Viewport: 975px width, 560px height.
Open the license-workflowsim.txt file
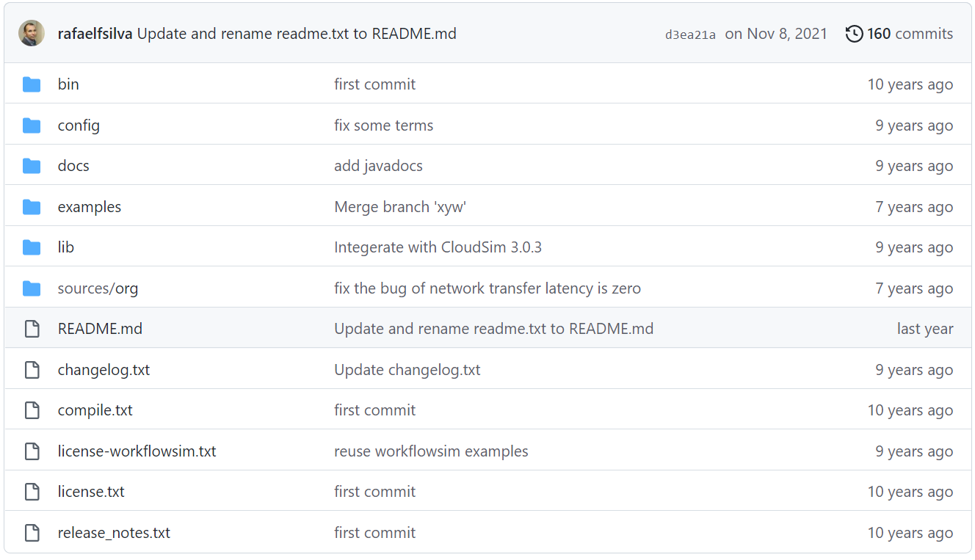point(137,451)
